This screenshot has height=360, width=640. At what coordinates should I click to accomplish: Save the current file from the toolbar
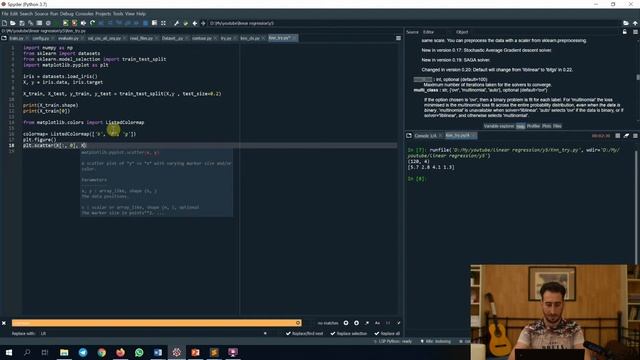(22, 23)
